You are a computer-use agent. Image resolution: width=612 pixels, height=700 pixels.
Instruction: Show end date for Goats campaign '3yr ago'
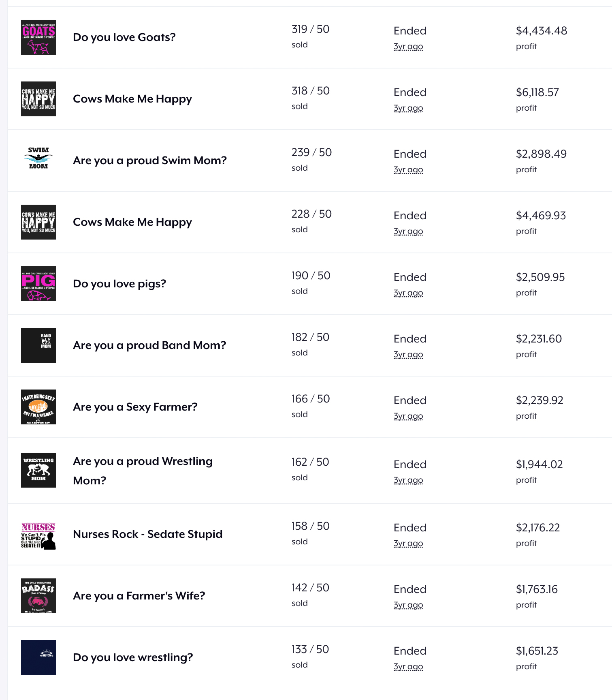pyautogui.click(x=408, y=47)
